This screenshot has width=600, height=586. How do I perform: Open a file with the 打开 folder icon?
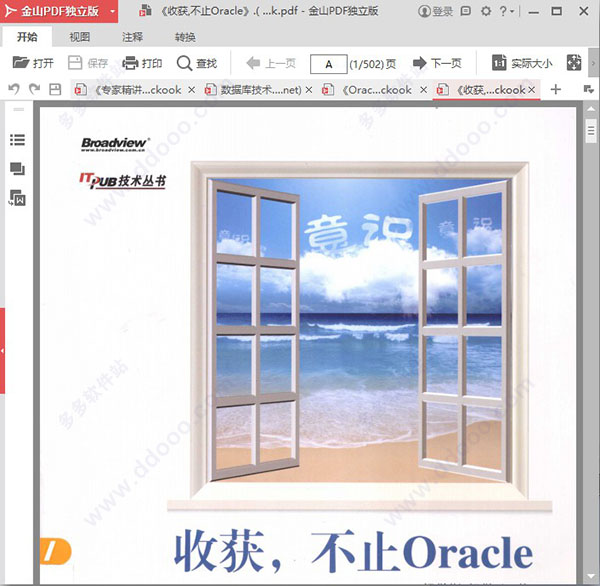[33, 63]
